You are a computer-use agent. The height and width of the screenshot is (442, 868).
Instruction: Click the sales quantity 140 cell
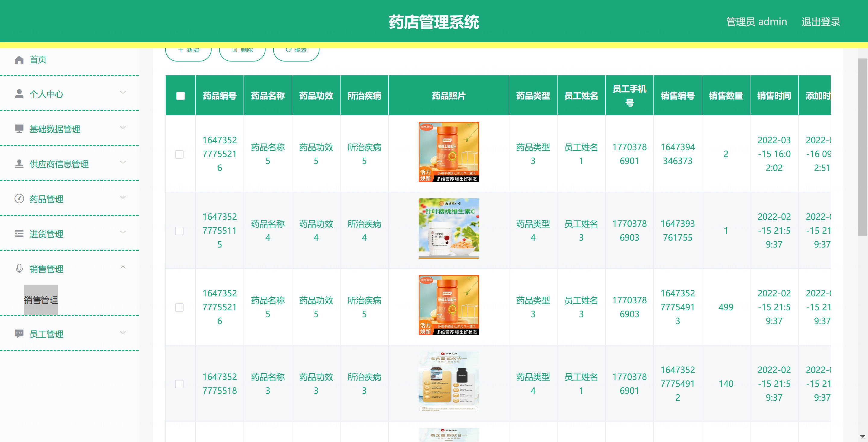pyautogui.click(x=726, y=384)
